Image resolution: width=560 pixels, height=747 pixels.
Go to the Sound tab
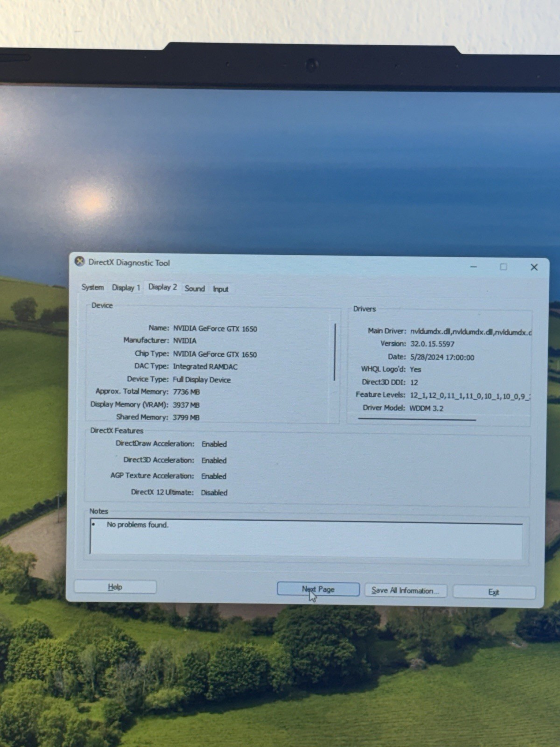click(195, 289)
